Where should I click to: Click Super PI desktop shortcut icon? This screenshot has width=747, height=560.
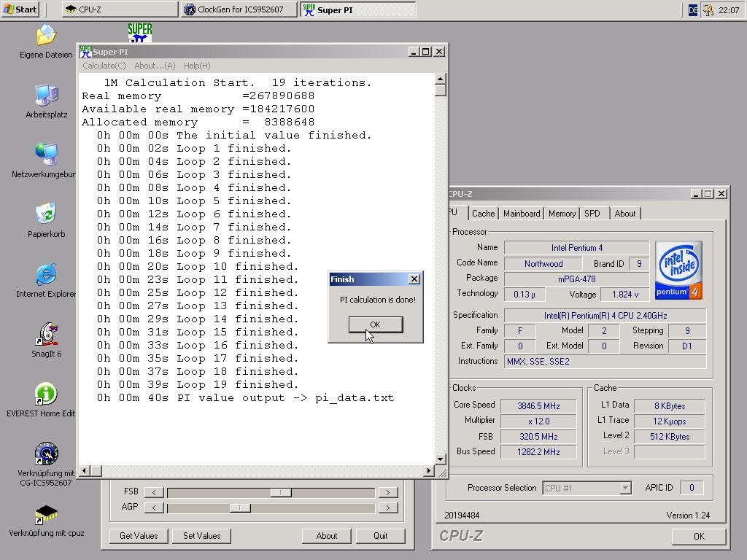139,33
